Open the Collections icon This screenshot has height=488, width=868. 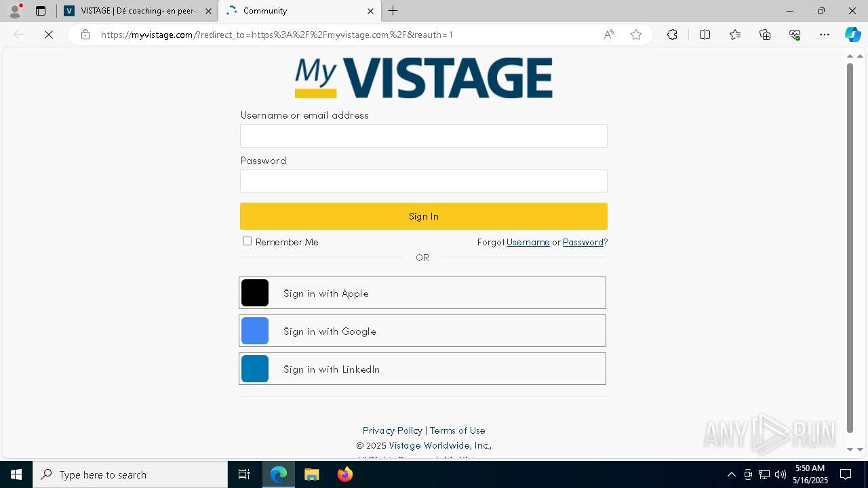click(765, 35)
